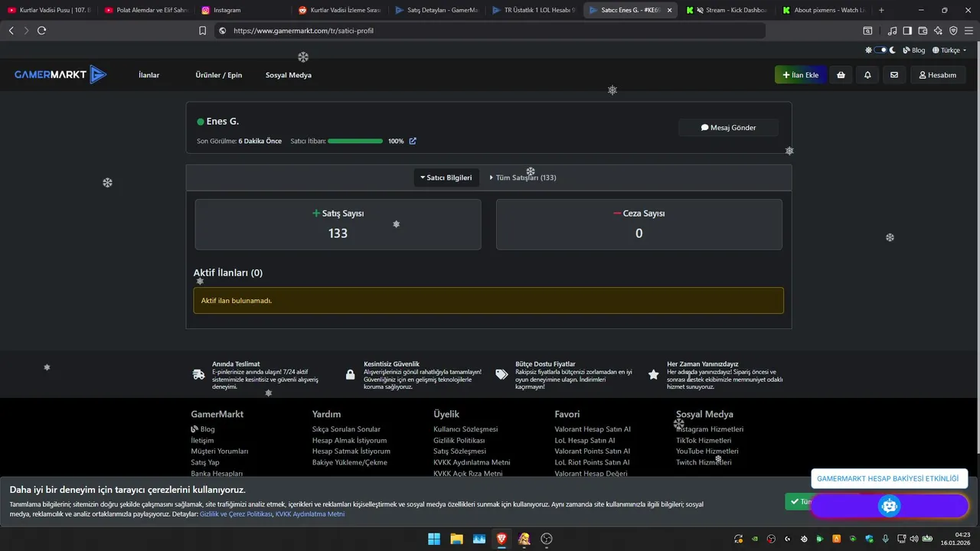The width and height of the screenshot is (980, 551).
Task: Toggle the light/dark theme switch
Action: 880,50
